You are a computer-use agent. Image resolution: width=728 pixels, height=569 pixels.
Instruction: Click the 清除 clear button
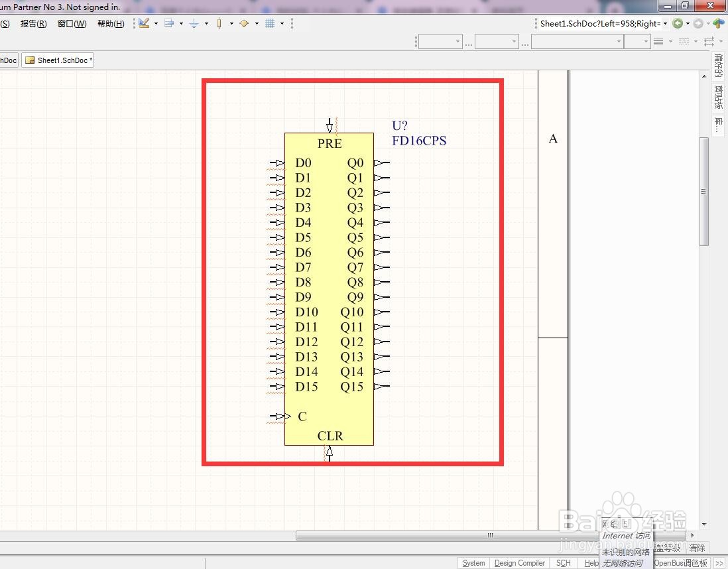(697, 548)
